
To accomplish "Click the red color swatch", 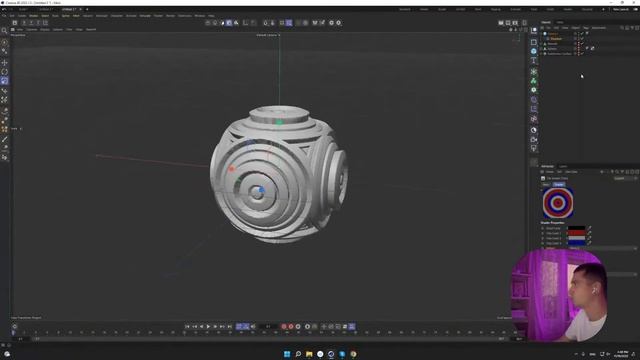I will tap(576, 233).
